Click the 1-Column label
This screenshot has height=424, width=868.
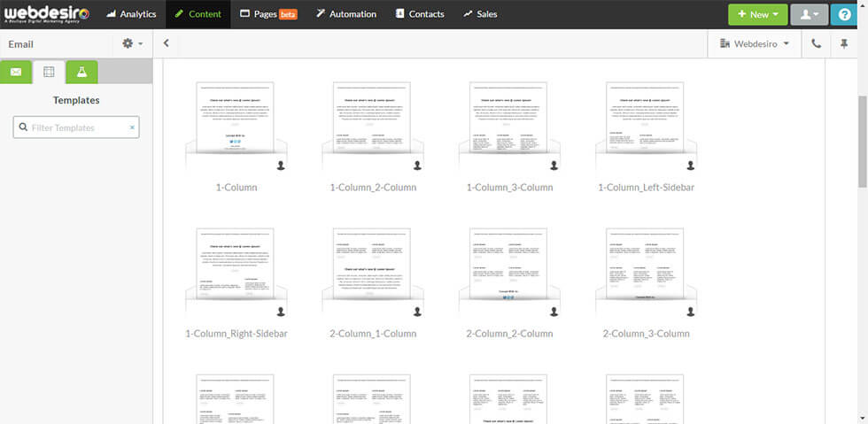(x=236, y=188)
